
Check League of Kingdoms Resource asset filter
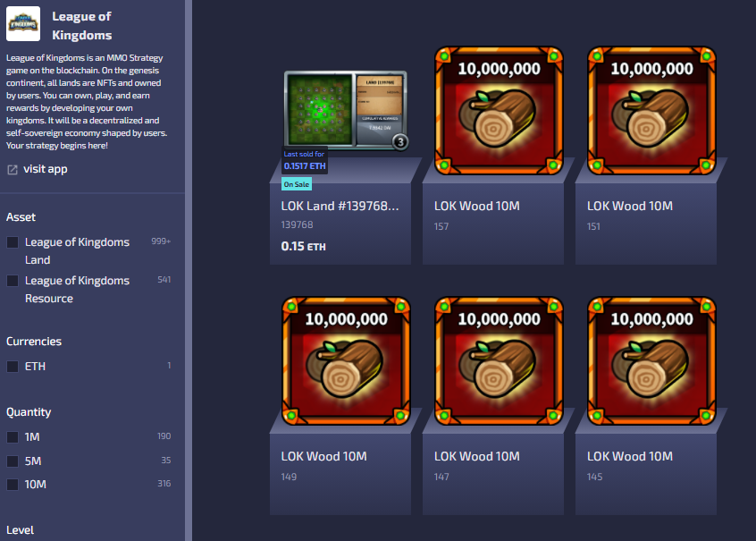coord(13,281)
